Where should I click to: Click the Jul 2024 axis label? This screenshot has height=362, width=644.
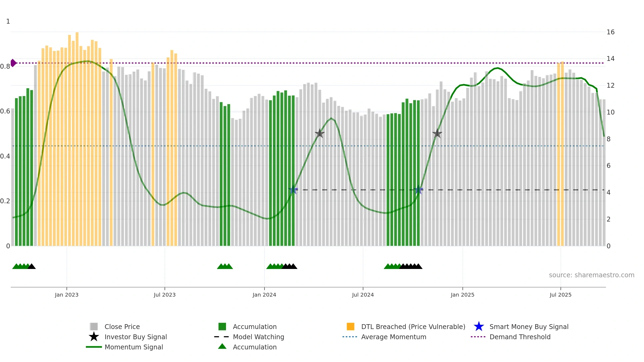pos(363,295)
